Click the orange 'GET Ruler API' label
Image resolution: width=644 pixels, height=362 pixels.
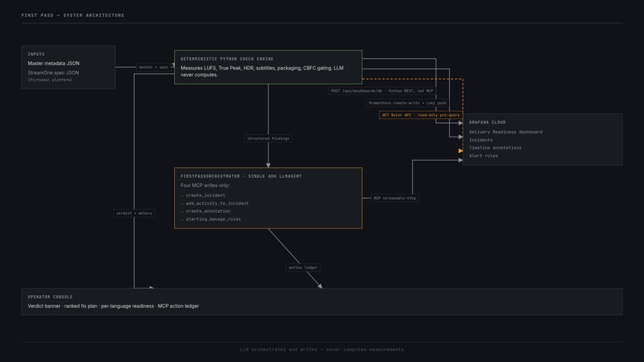(421, 115)
